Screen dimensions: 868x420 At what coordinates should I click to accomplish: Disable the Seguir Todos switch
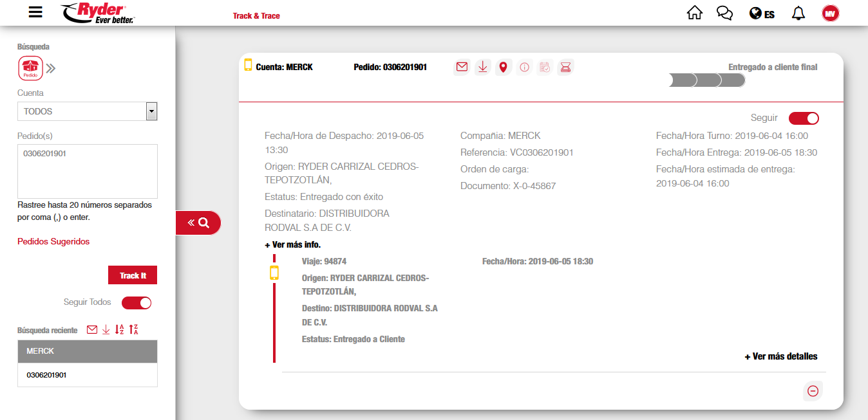(137, 302)
